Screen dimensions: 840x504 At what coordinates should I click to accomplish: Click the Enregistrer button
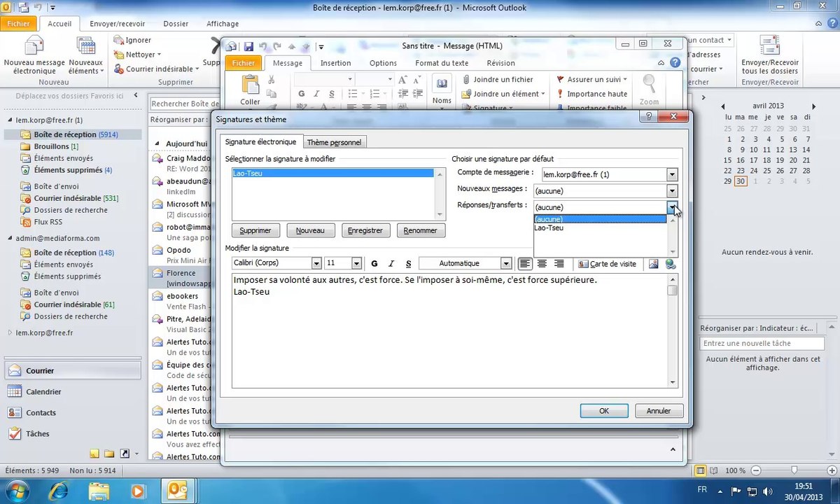pyautogui.click(x=365, y=230)
